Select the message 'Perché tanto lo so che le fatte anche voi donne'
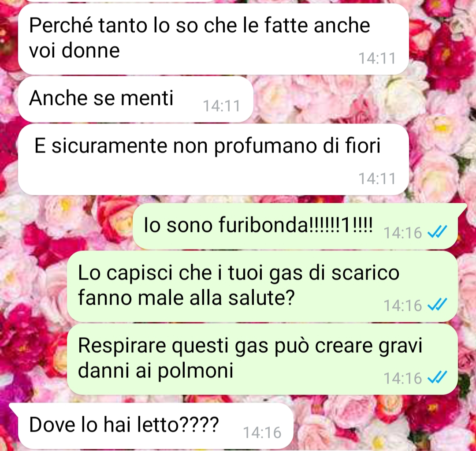This screenshot has height=451, width=476. (x=213, y=39)
